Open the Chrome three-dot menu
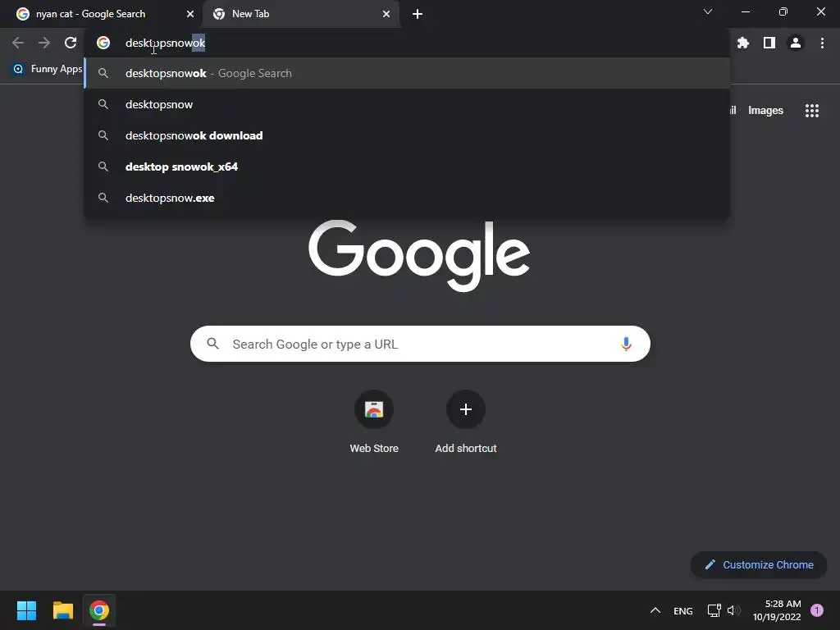 click(x=822, y=43)
